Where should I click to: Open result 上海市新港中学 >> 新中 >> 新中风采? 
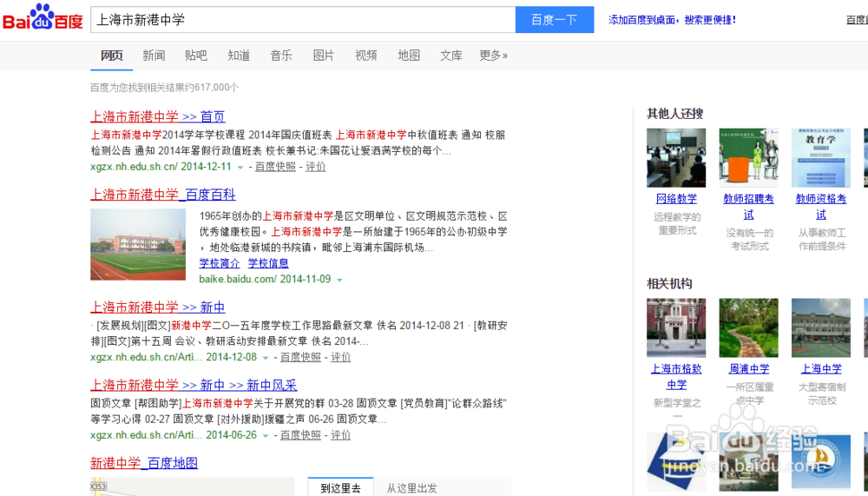click(194, 385)
